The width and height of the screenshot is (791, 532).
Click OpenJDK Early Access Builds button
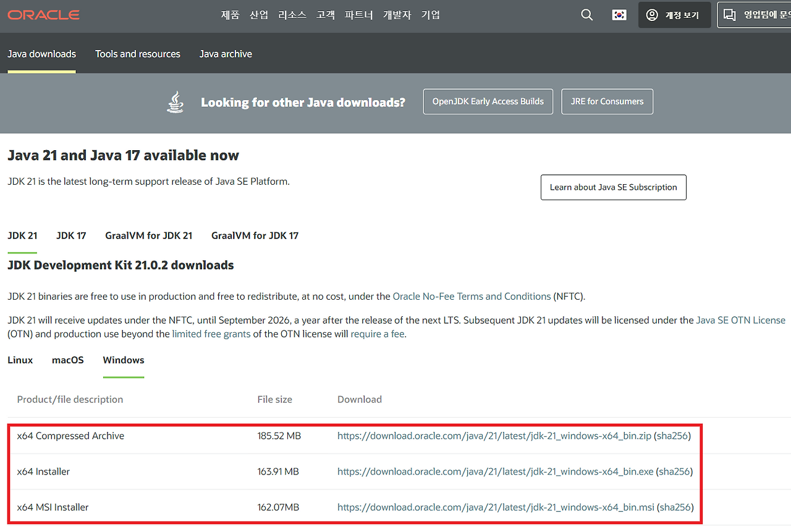pos(488,101)
